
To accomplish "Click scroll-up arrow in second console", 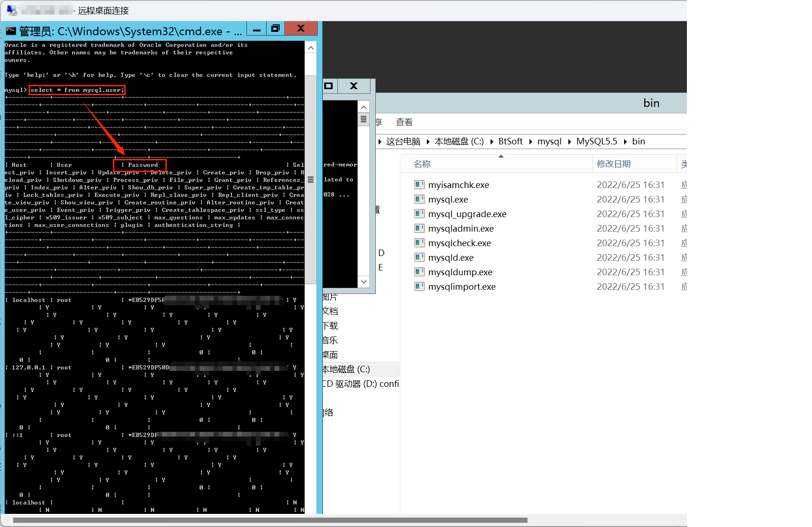I will coord(364,107).
